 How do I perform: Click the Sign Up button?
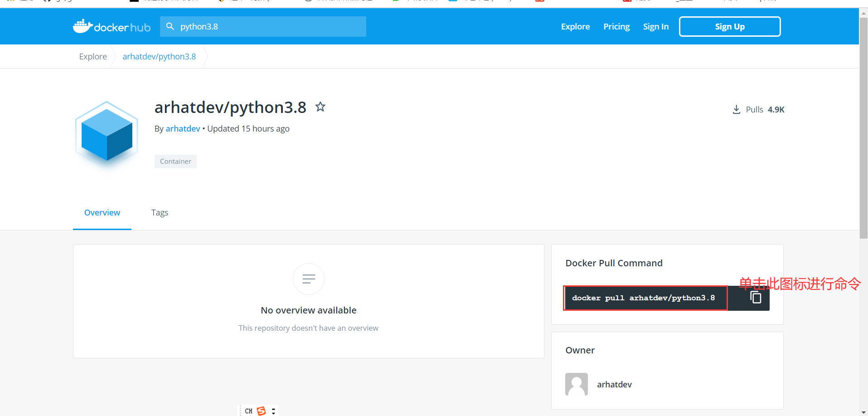(729, 26)
